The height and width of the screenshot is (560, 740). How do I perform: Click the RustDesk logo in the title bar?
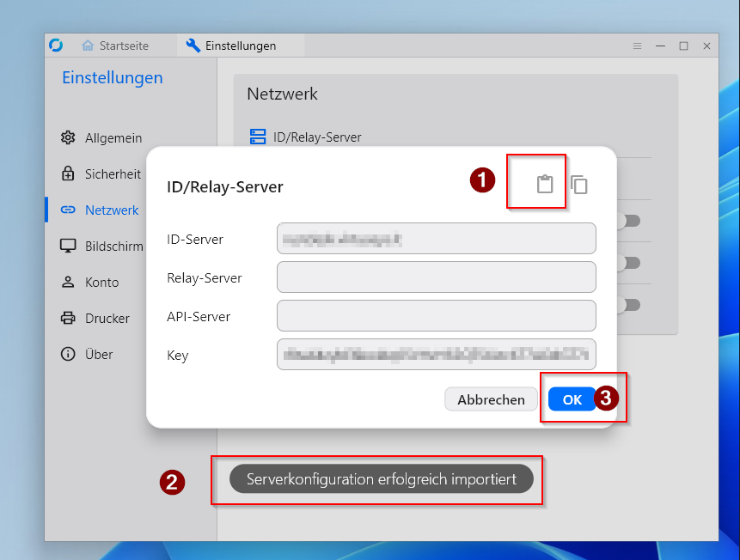point(56,46)
